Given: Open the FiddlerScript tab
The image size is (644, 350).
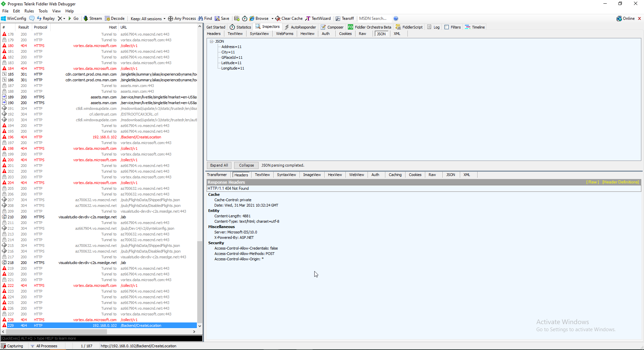Looking at the screenshot, I should tap(409, 27).
